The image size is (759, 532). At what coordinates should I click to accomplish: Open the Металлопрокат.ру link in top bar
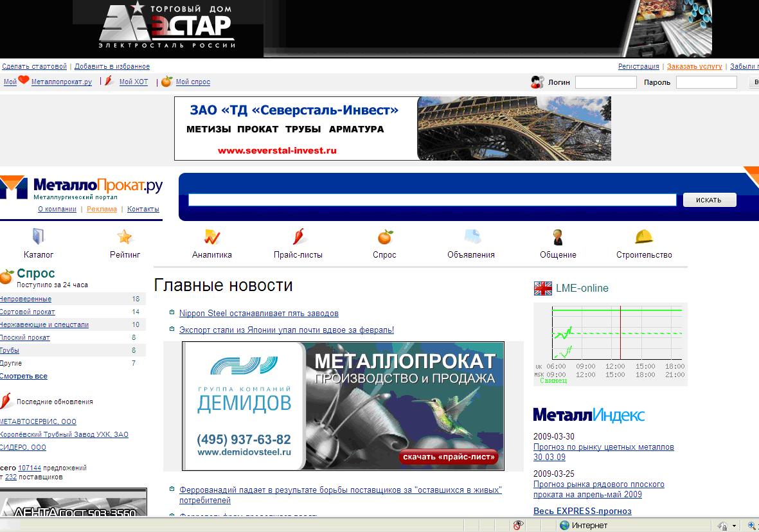pyautogui.click(x=62, y=82)
